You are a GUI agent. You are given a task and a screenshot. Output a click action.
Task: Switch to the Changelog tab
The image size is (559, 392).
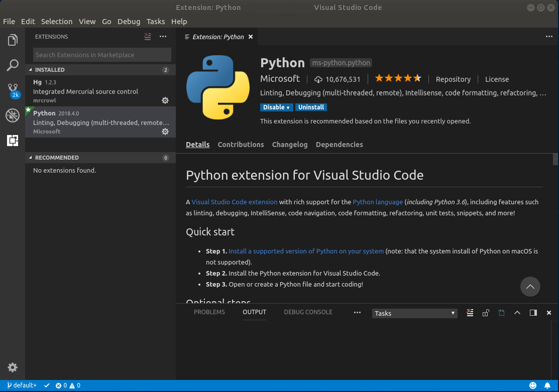click(289, 145)
